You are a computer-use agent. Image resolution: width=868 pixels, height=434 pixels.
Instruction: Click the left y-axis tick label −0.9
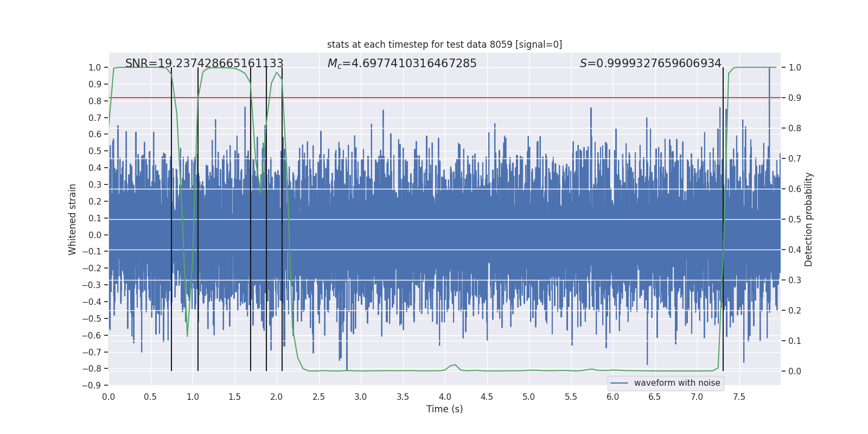pos(92,386)
